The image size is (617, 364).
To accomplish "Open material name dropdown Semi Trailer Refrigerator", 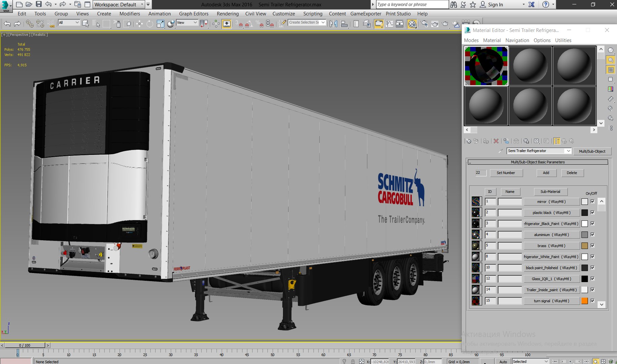I will (x=539, y=151).
